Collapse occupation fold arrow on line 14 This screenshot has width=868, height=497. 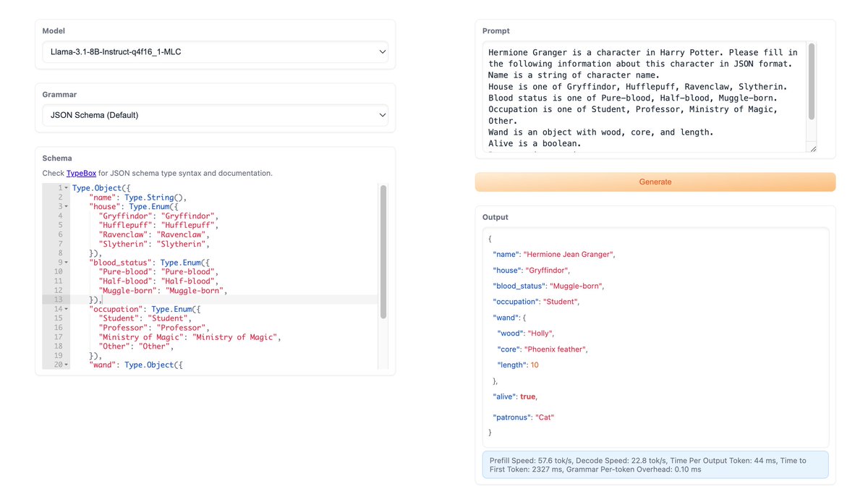[x=67, y=309]
